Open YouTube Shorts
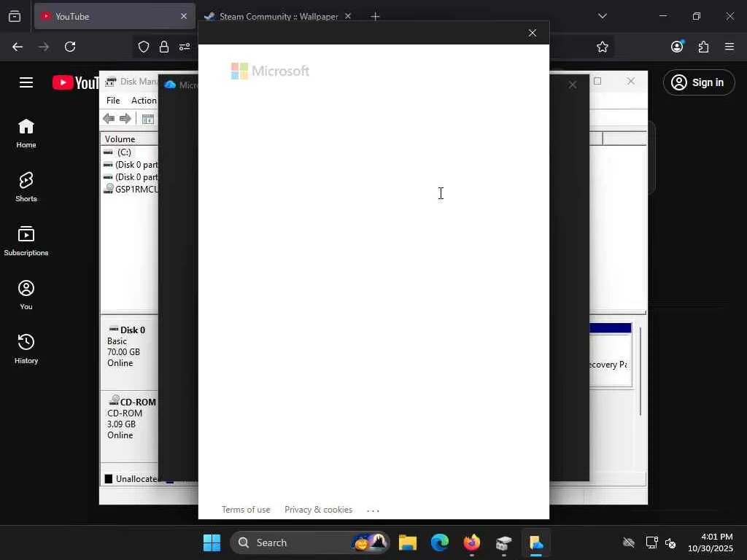 26,187
